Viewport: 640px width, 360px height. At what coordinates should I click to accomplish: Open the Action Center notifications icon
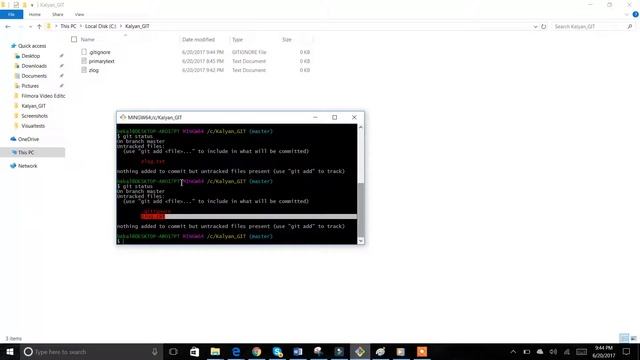(x=627, y=352)
